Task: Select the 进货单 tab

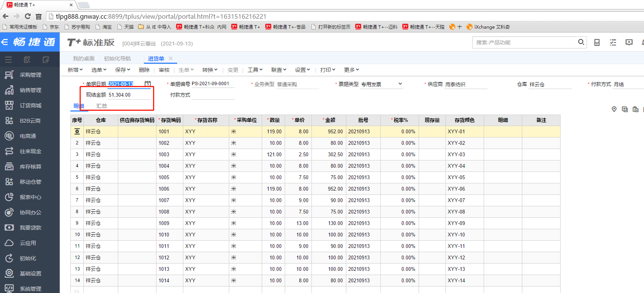Action: pyautogui.click(x=156, y=58)
